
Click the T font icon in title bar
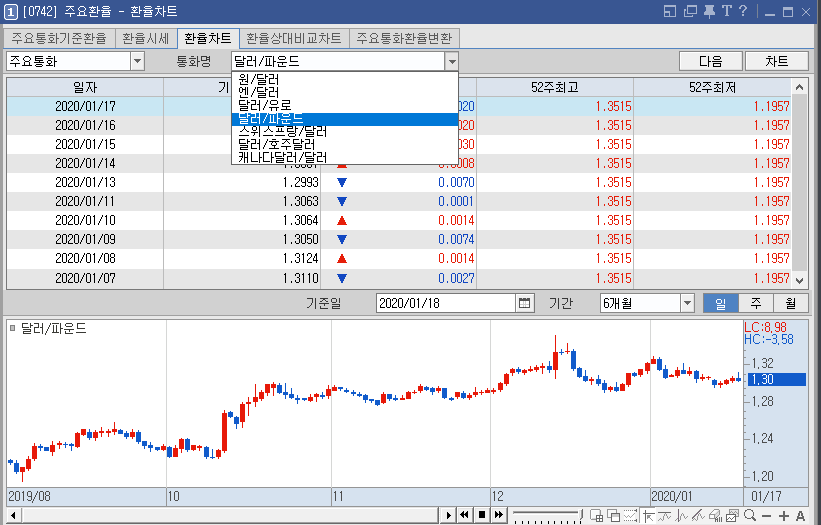(x=727, y=11)
